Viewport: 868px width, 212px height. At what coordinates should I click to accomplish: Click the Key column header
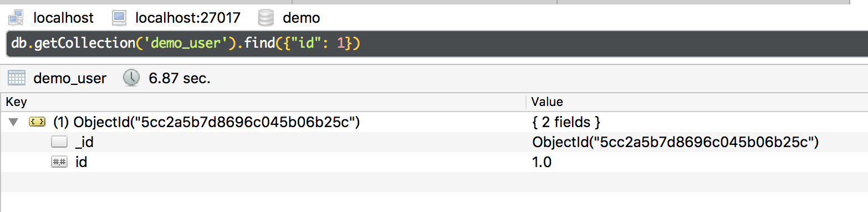pyautogui.click(x=263, y=102)
